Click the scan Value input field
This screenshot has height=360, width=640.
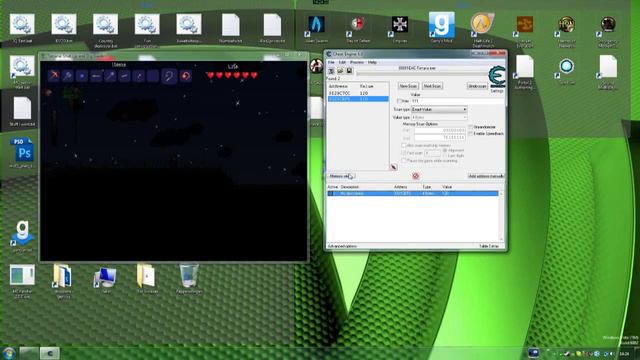[x=458, y=101]
